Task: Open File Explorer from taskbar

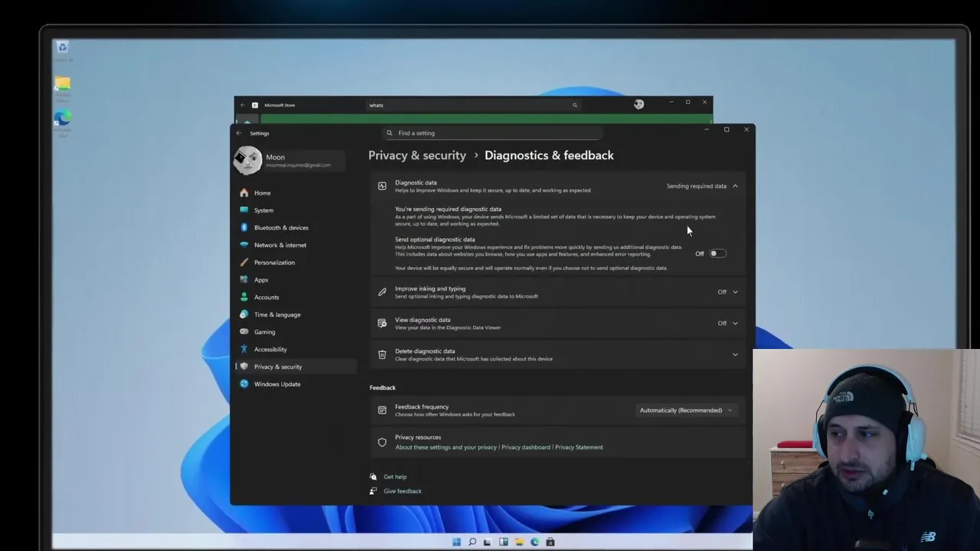Action: (519, 542)
